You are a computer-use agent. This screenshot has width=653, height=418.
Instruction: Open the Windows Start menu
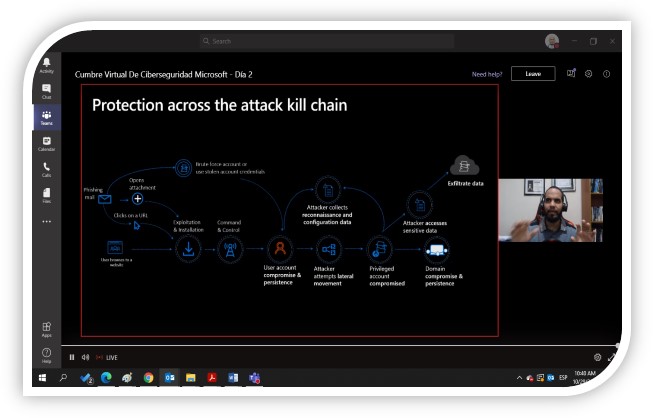(x=42, y=378)
